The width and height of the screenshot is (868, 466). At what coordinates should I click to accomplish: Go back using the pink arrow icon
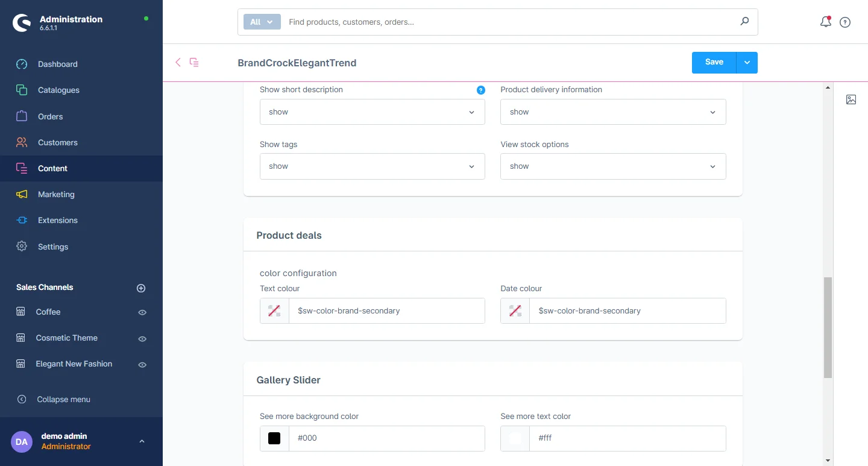178,62
